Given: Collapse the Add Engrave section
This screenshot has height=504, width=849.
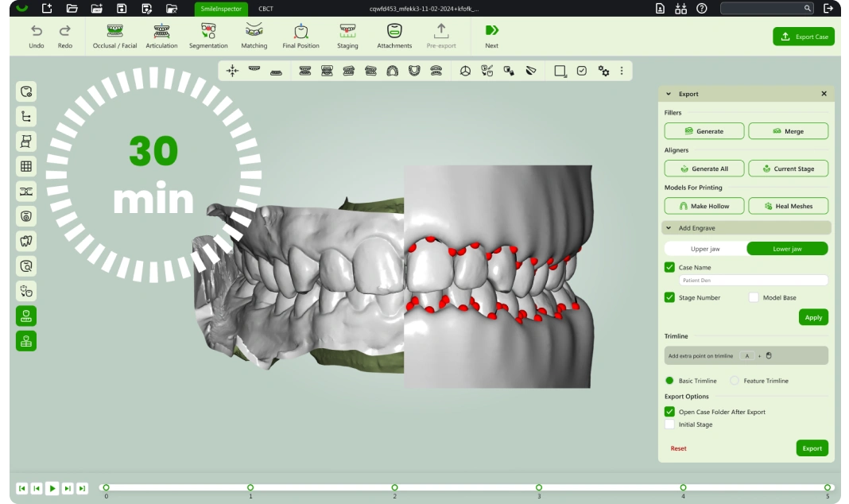Looking at the screenshot, I should click(669, 228).
